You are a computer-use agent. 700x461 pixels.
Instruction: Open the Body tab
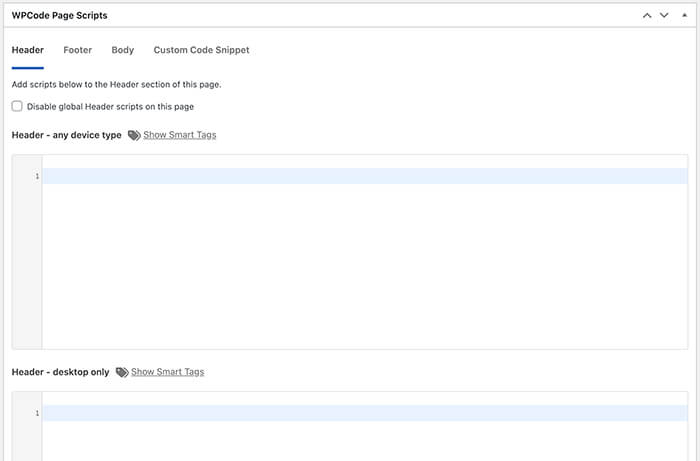123,50
